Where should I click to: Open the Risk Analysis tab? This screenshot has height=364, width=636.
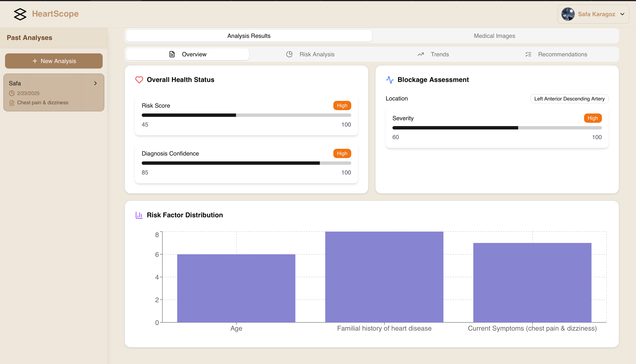point(310,54)
